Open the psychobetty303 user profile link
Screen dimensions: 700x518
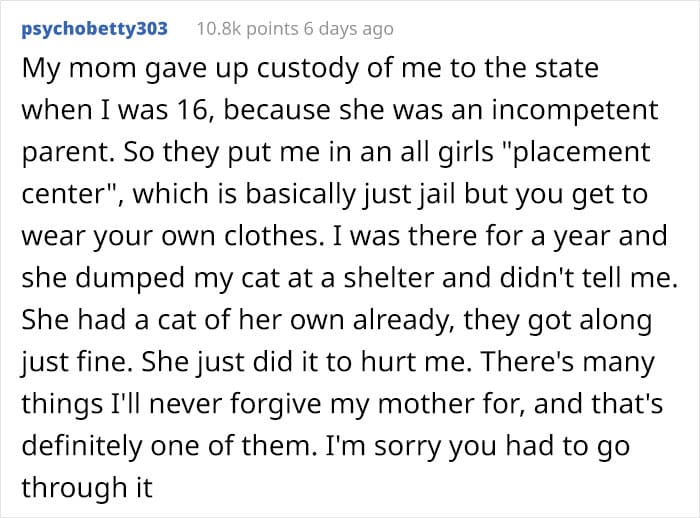[x=95, y=29]
